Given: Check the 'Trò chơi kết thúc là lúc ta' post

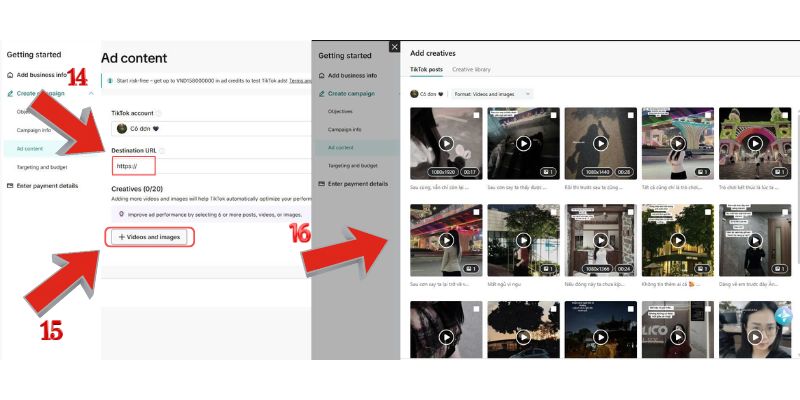Looking at the screenshot, I should click(x=785, y=115).
